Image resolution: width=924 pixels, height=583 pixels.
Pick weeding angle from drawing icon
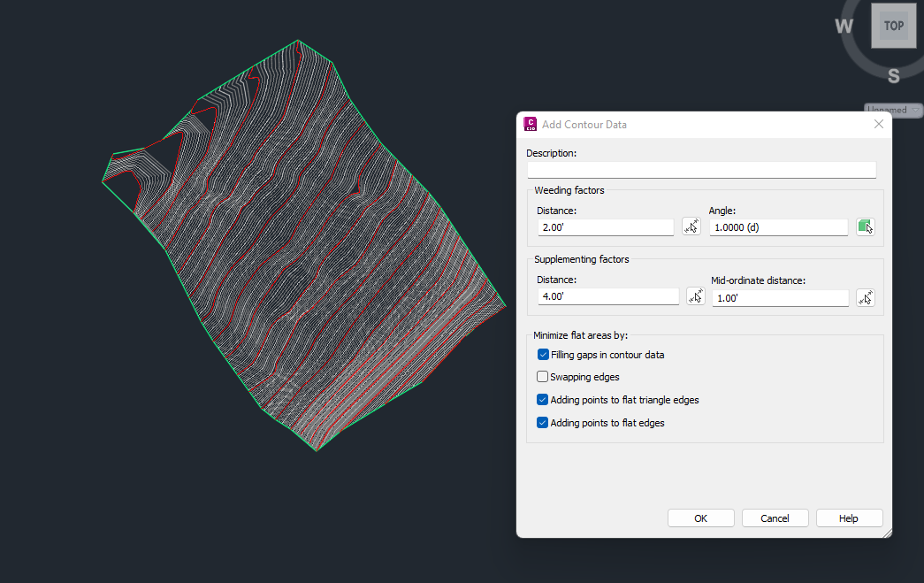865,226
